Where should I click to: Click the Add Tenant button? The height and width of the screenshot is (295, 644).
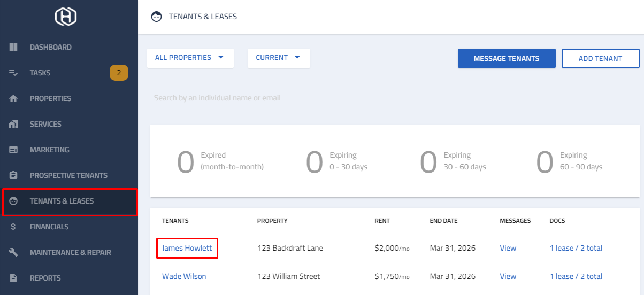point(600,58)
